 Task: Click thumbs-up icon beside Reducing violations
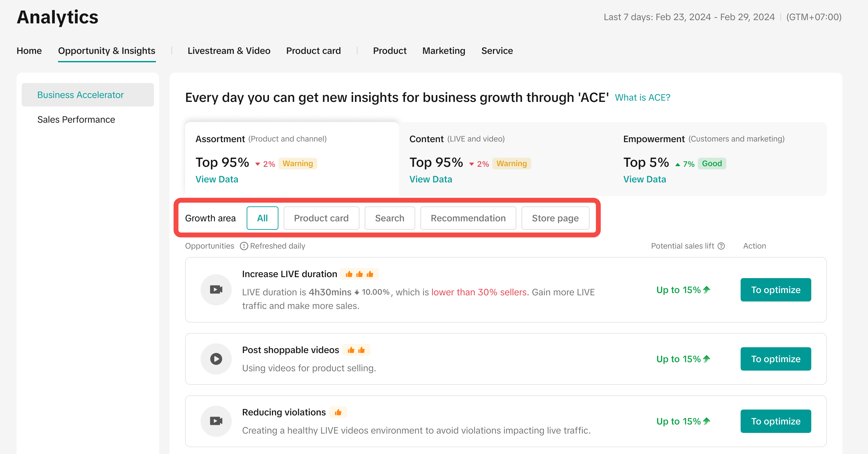pos(338,412)
